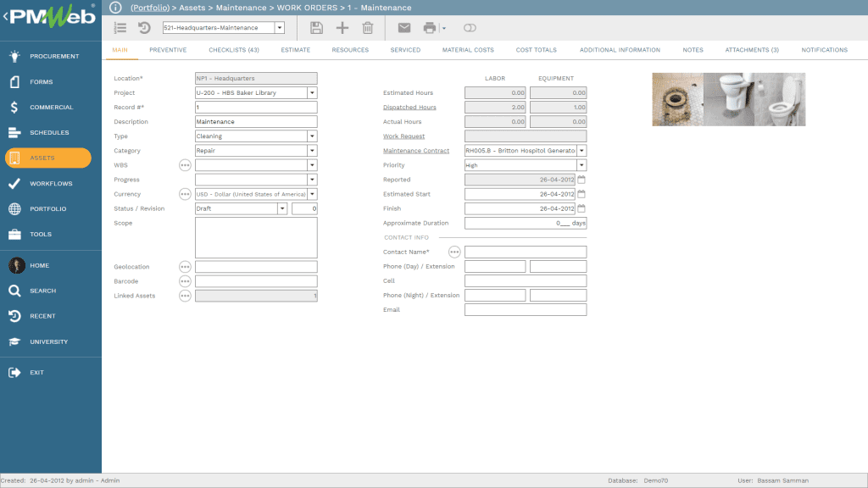The width and height of the screenshot is (868, 488).
Task: Click the Portfolio breadcrumb link
Action: [x=150, y=8]
